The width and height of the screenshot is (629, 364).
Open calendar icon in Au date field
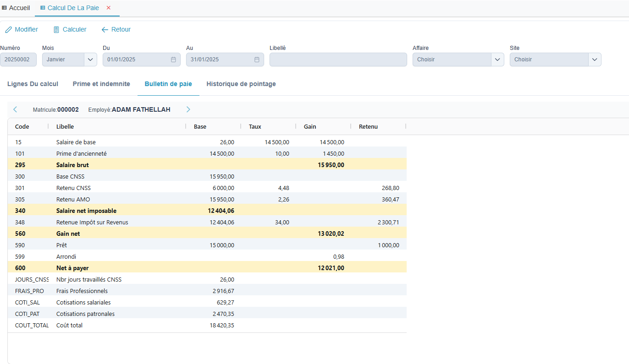click(257, 60)
